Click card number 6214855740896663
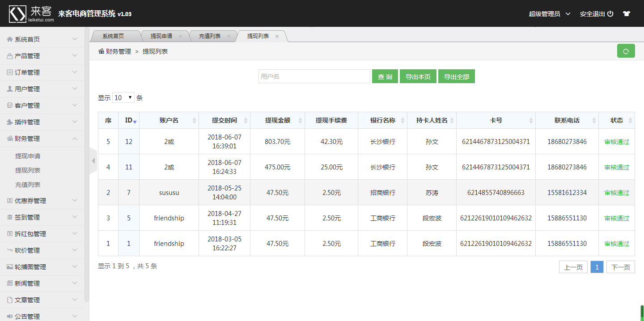The width and height of the screenshot is (644, 321). tap(496, 193)
